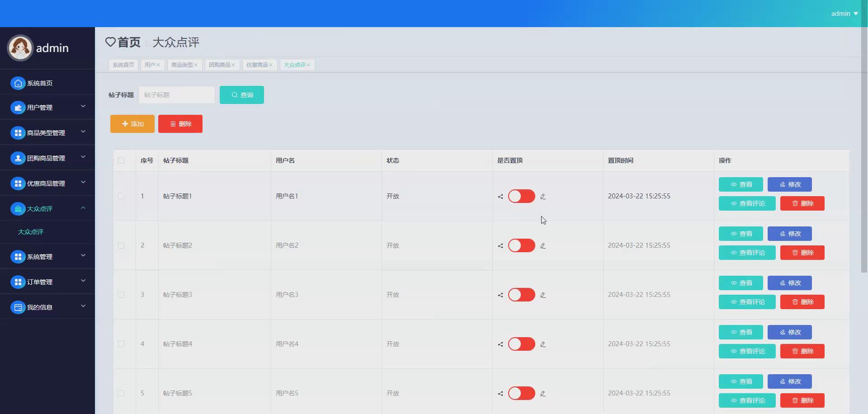Click the heart icon beside 首页

[110, 42]
